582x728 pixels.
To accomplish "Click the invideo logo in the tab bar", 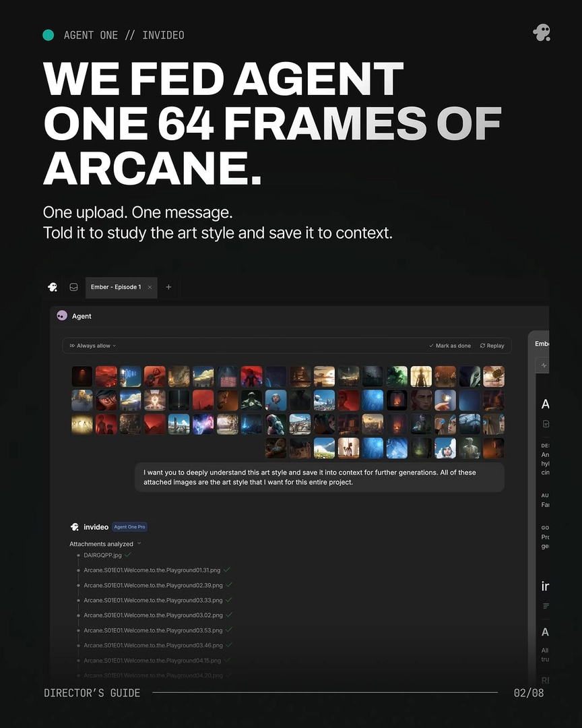I will [53, 287].
